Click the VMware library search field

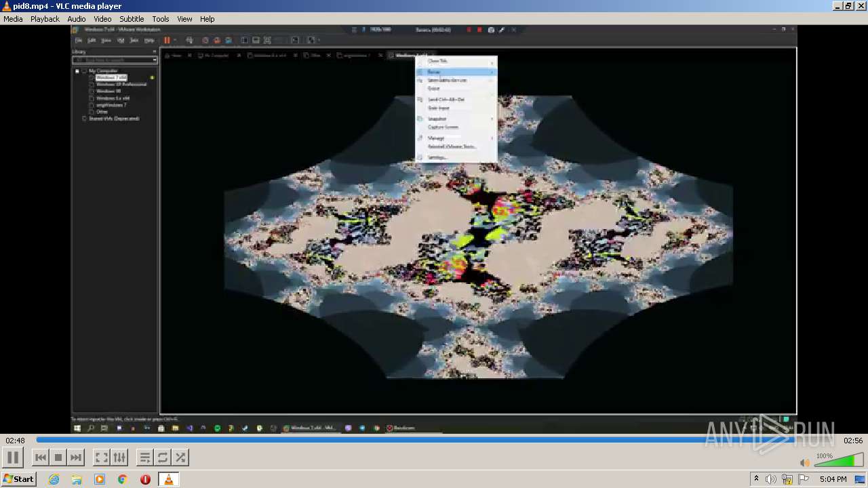click(115, 60)
